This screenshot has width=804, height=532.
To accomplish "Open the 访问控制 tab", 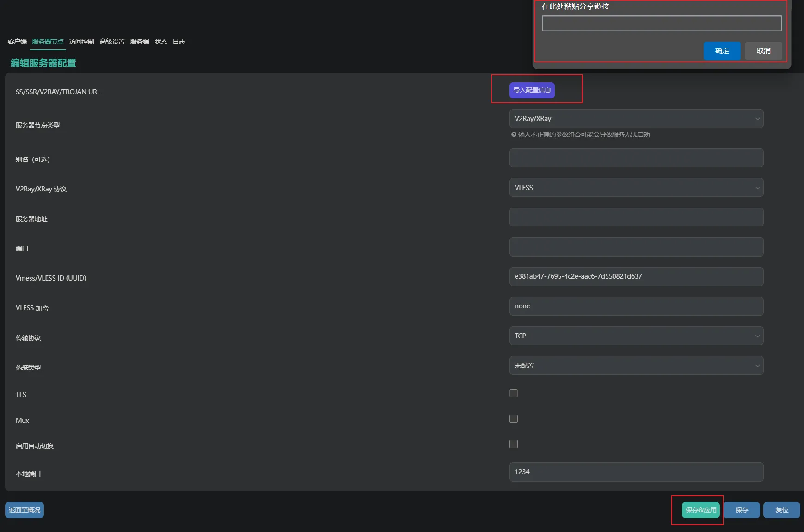I will point(81,42).
